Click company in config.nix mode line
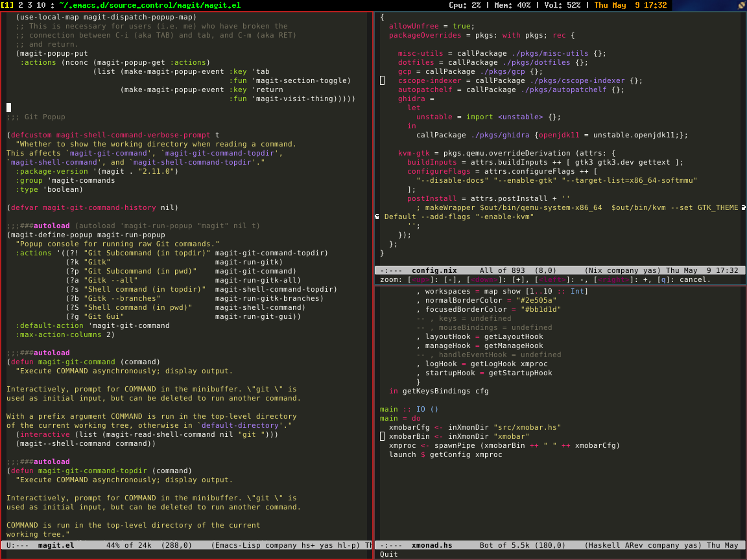 point(622,270)
